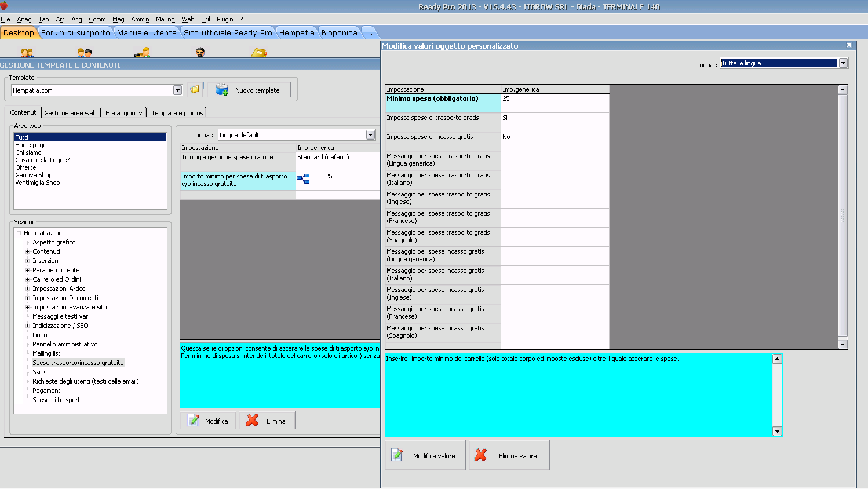This screenshot has width=868, height=489.
Task: Select the Minimo spesa (obbligatorio) row
Action: point(497,103)
